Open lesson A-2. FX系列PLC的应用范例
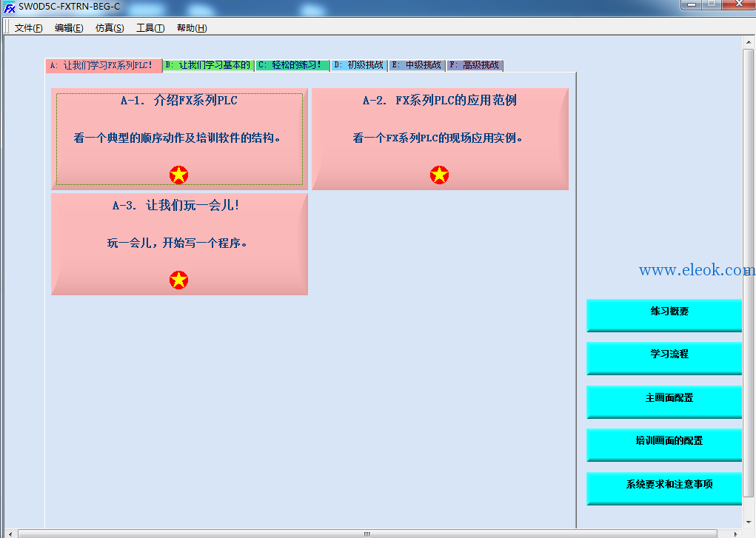756x538 pixels. 440,139
